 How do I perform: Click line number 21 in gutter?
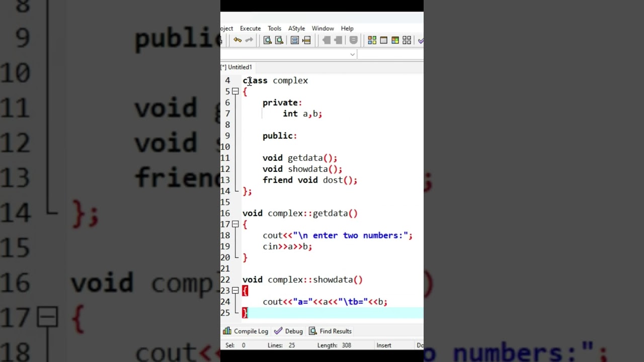225,268
